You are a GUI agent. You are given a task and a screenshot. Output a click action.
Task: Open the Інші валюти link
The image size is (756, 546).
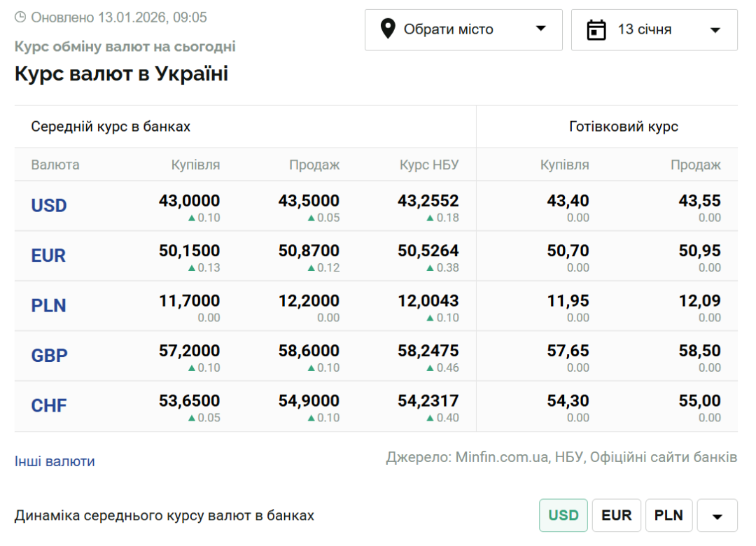point(55,461)
